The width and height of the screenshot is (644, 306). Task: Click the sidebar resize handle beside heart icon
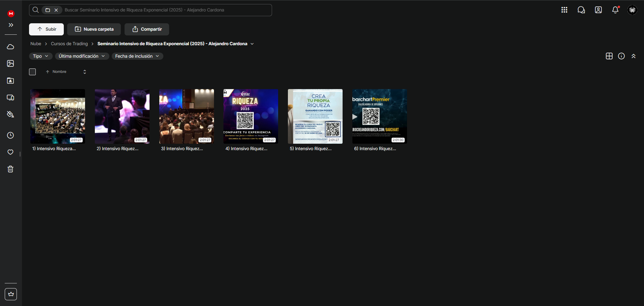click(x=20, y=154)
